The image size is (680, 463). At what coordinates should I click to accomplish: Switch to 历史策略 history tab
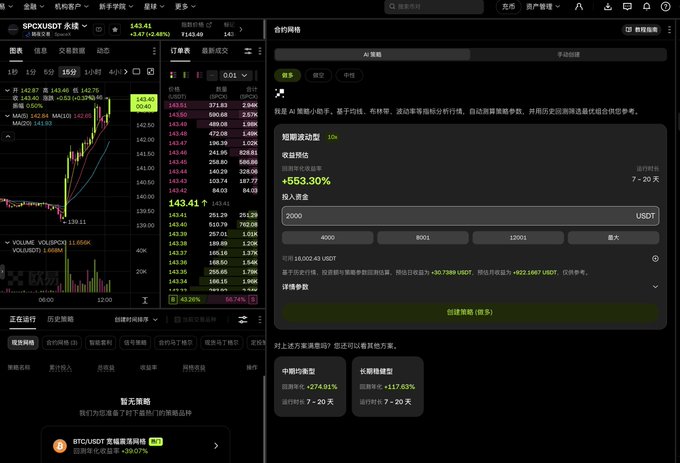[x=60, y=319]
